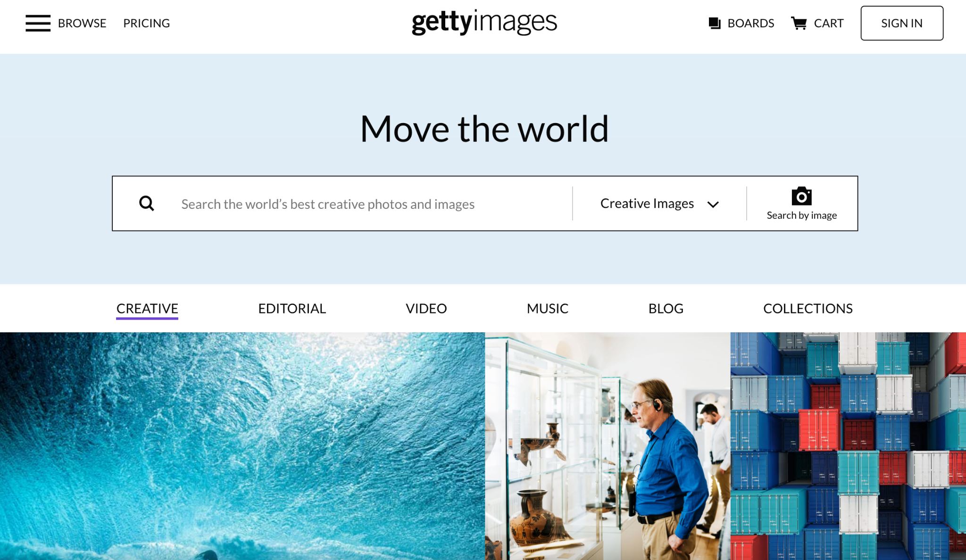Viewport: 966px width, 560px height.
Task: Open the shipping containers image thumbnail
Action: click(x=848, y=446)
